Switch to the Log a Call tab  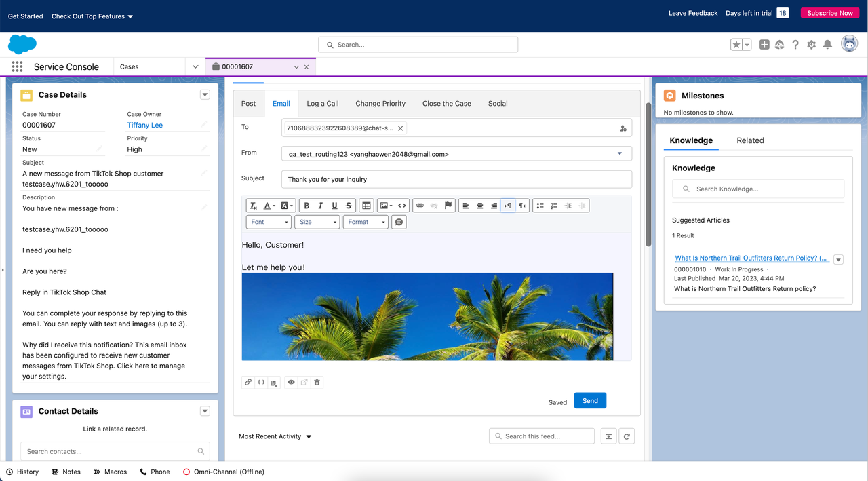[322, 104]
